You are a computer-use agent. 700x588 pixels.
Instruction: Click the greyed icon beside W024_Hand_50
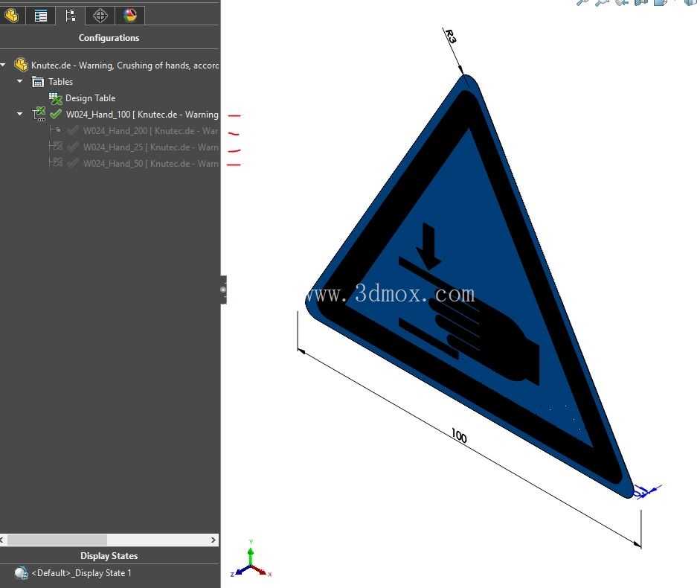point(56,163)
